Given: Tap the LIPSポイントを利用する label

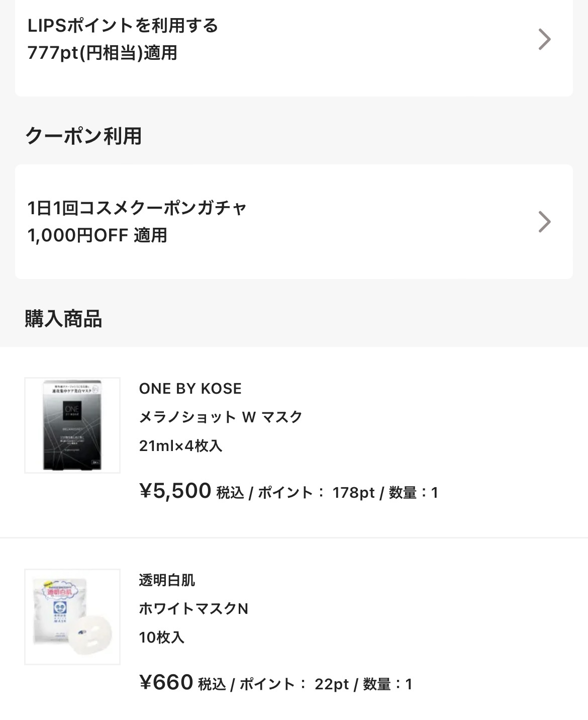Looking at the screenshot, I should pos(123,26).
